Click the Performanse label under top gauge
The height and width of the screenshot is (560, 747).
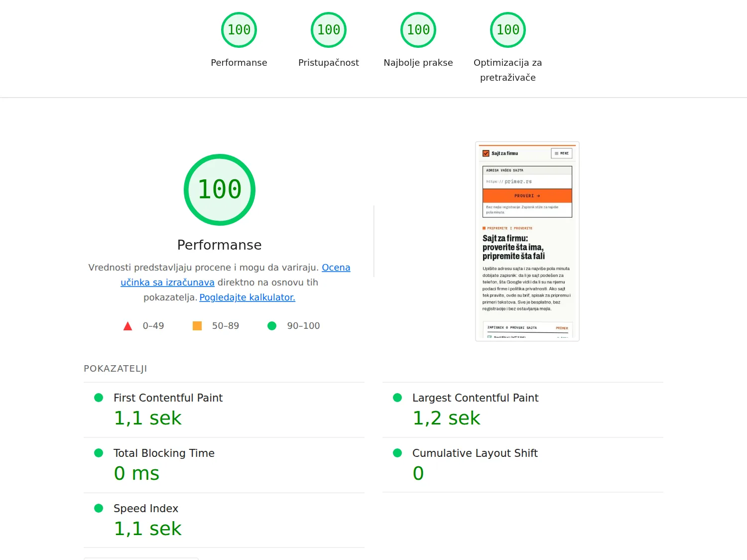pyautogui.click(x=239, y=63)
